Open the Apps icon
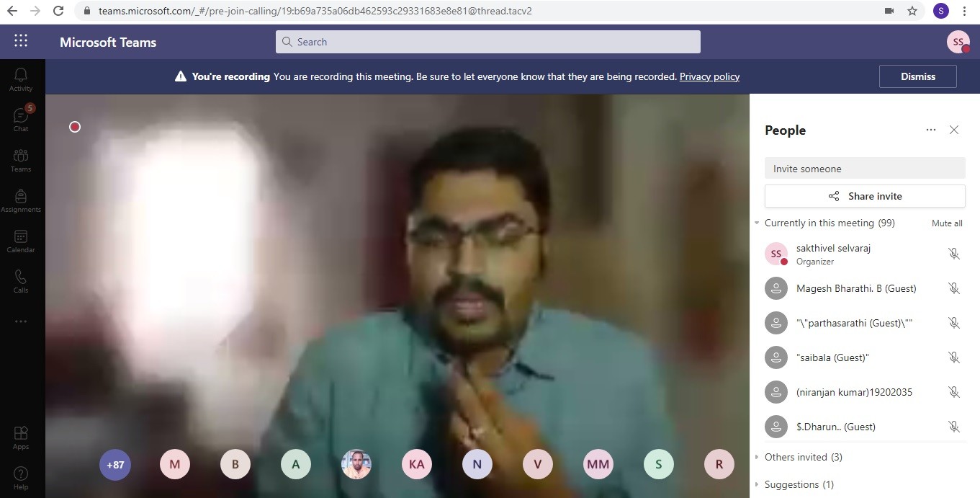The image size is (980, 498). [21, 437]
